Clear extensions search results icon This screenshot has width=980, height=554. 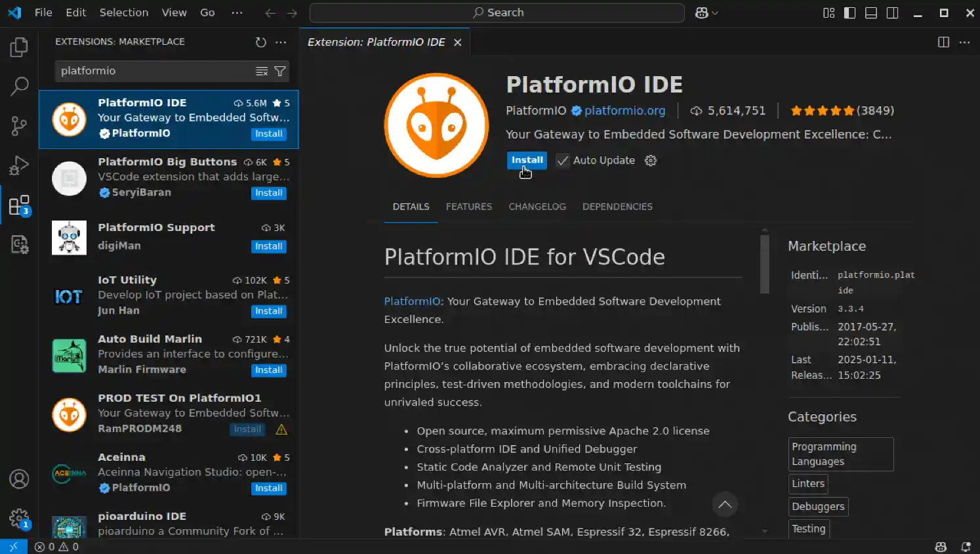[262, 71]
